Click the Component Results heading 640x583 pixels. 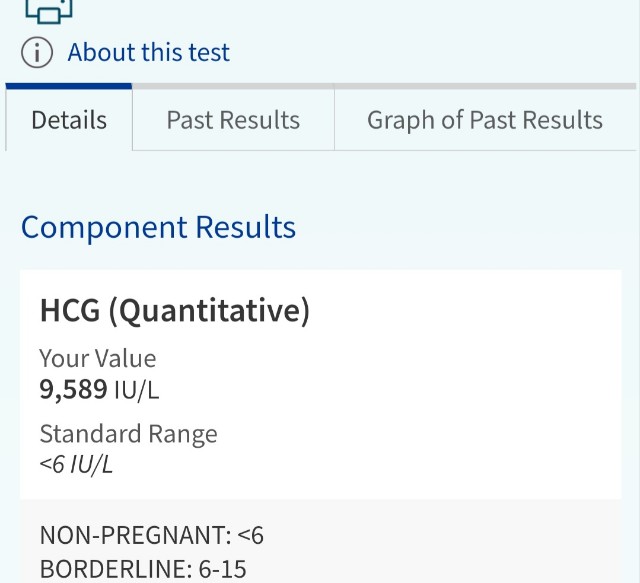coord(158,227)
